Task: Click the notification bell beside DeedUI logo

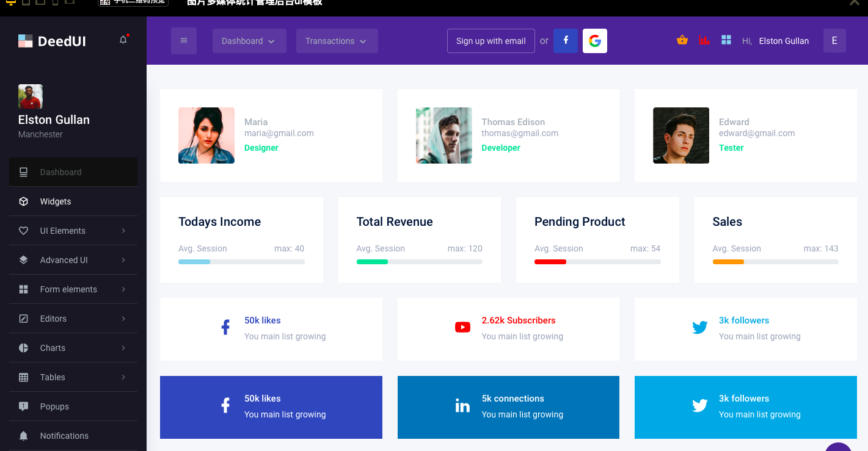Action: click(x=123, y=40)
